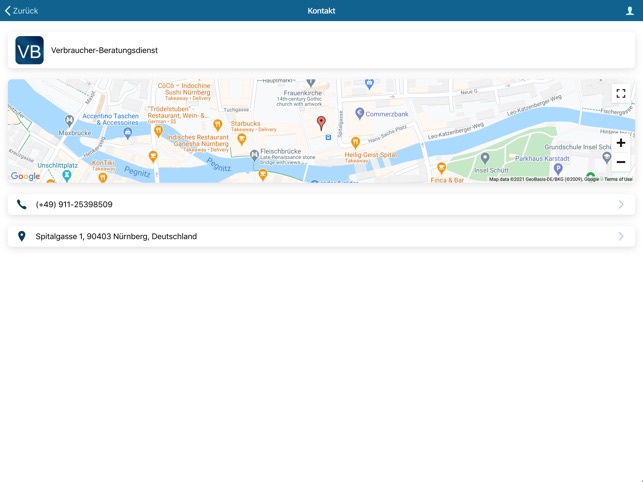Open address Spitalgasse 1, 90403 Nürnberg
This screenshot has height=482, width=643.
point(116,236)
